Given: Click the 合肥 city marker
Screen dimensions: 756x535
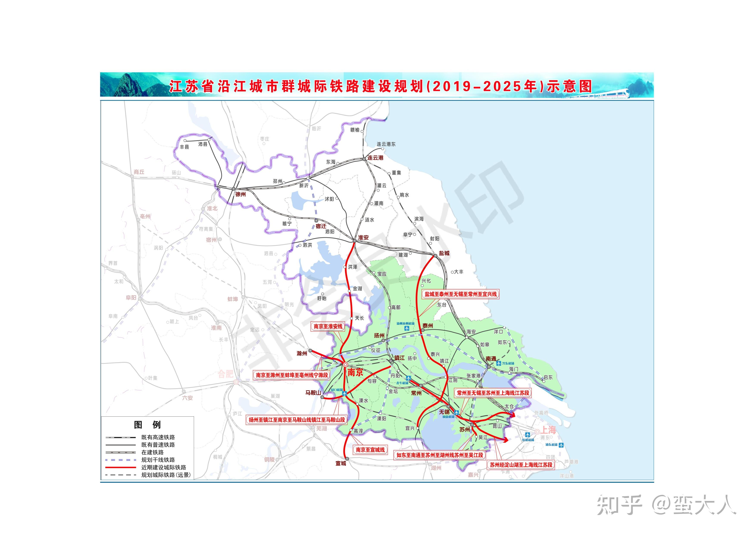Looking at the screenshot, I should [236, 382].
